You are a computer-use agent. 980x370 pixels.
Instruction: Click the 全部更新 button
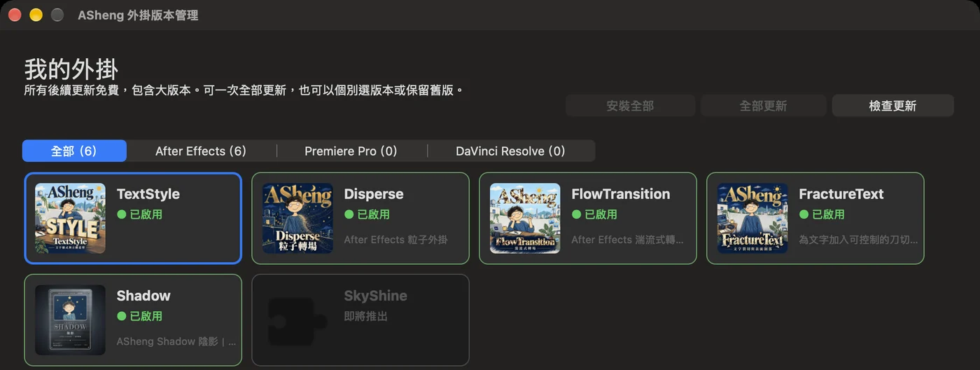click(x=764, y=106)
